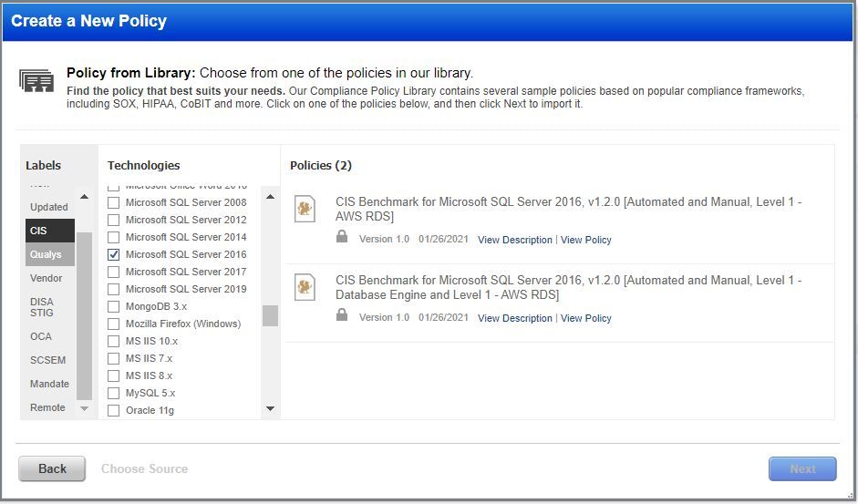The width and height of the screenshot is (858, 504).
Task: Click the Back button
Action: tap(52, 468)
